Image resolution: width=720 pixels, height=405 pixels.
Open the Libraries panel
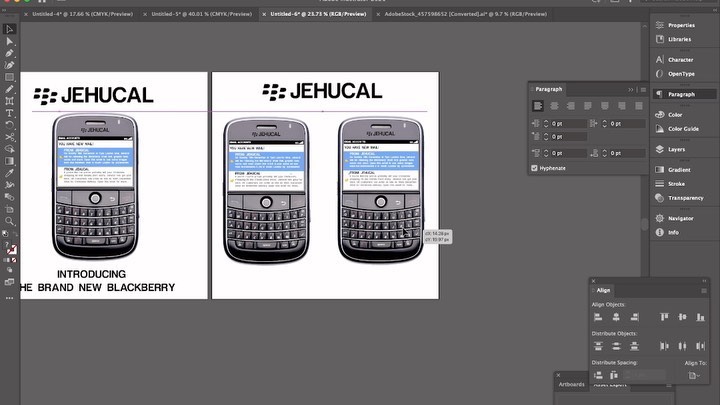[x=679, y=39]
